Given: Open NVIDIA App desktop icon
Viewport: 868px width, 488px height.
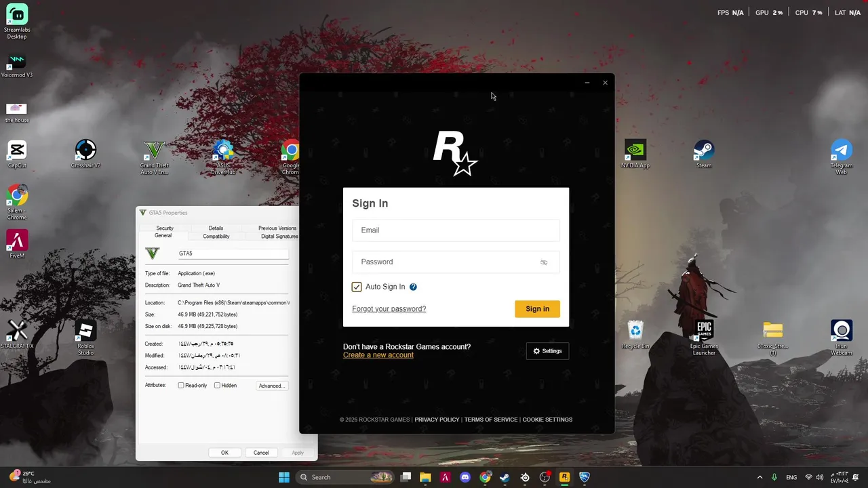Looking at the screenshot, I should pyautogui.click(x=635, y=155).
